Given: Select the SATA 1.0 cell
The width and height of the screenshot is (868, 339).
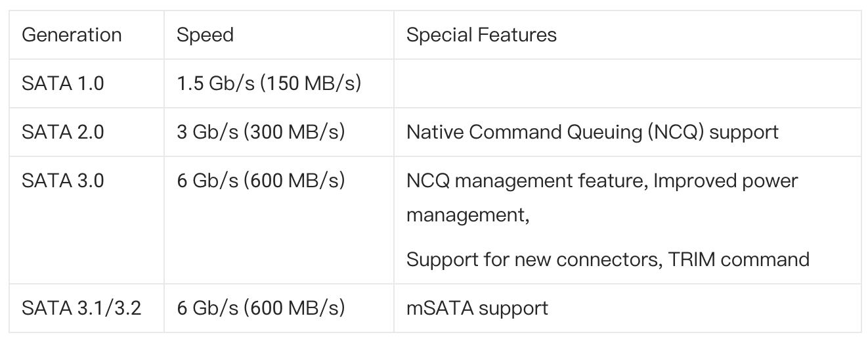Looking at the screenshot, I should tap(87, 83).
